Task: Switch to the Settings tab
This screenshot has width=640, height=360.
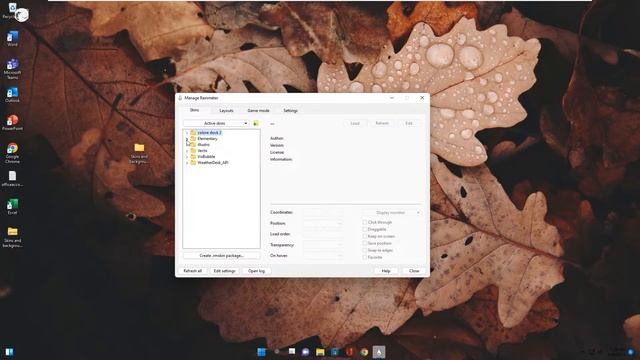Action: (291, 111)
